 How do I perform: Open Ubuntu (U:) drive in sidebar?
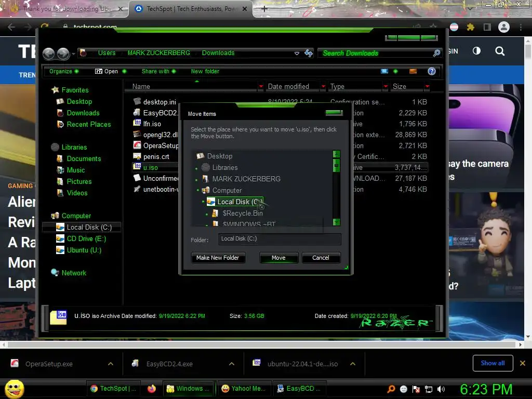click(79, 250)
